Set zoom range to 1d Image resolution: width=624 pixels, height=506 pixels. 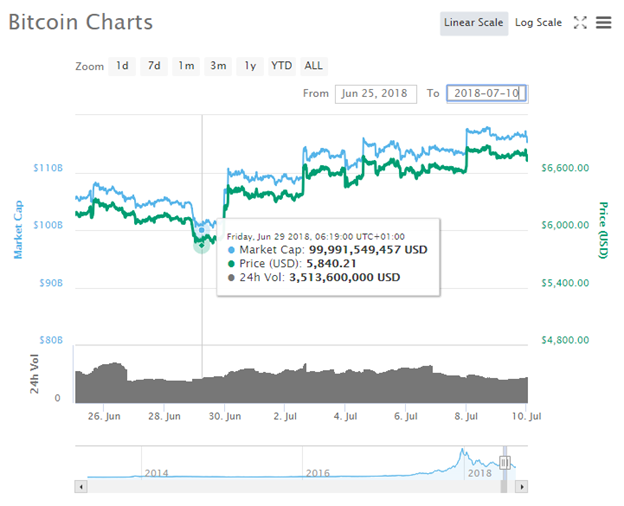click(122, 66)
